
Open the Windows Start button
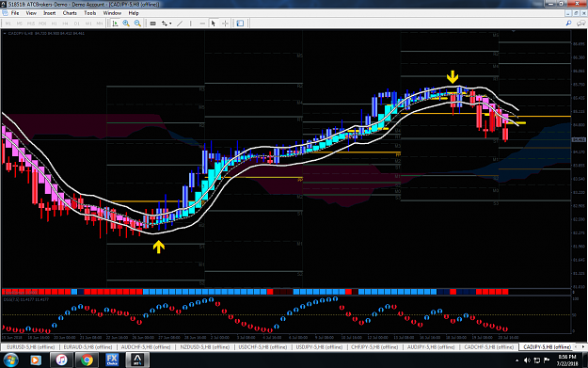pyautogui.click(x=10, y=360)
